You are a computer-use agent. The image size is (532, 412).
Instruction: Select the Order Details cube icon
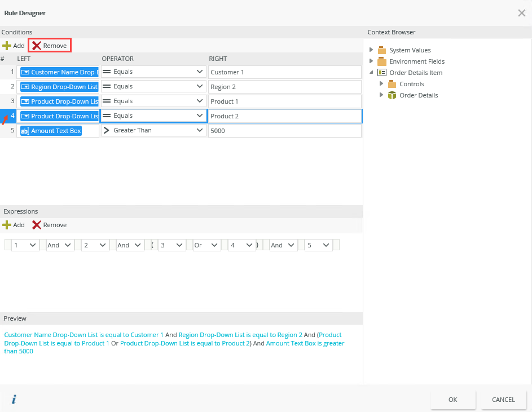pyautogui.click(x=392, y=95)
